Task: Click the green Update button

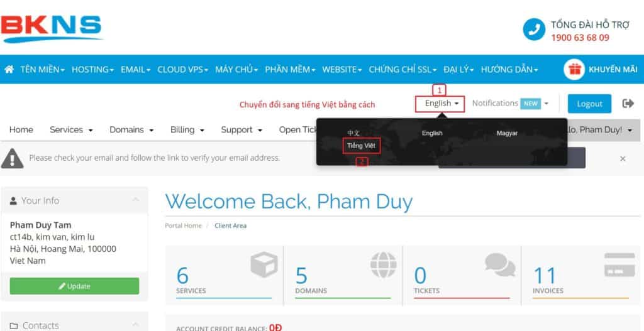Action: click(x=74, y=286)
